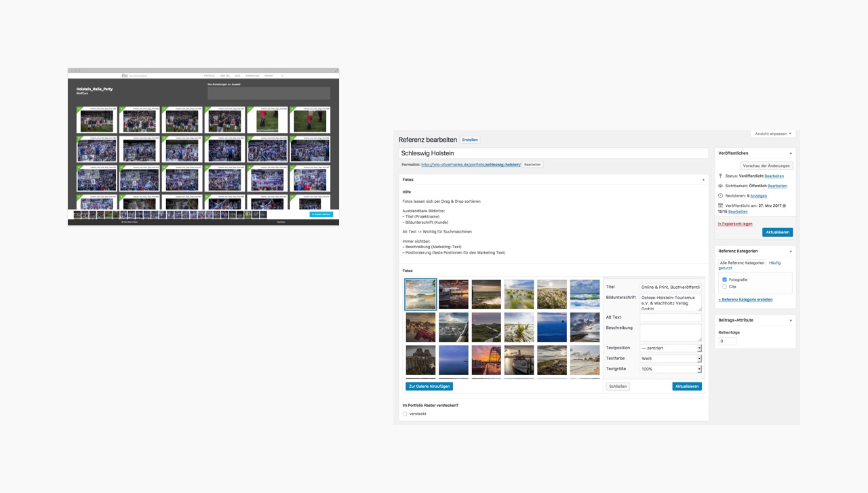Viewport: 868px width, 493px height.
Task: Click the In Papierkorb legen link
Action: pos(735,224)
